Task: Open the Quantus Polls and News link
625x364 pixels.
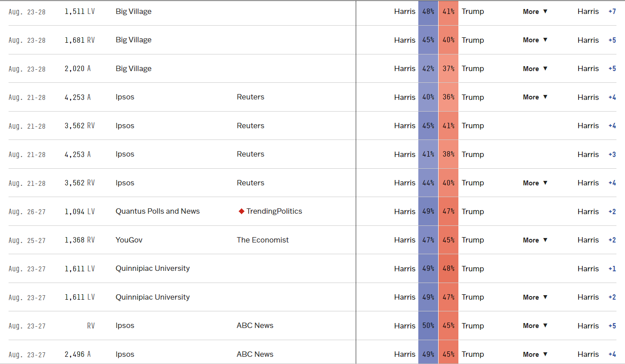Action: point(158,211)
